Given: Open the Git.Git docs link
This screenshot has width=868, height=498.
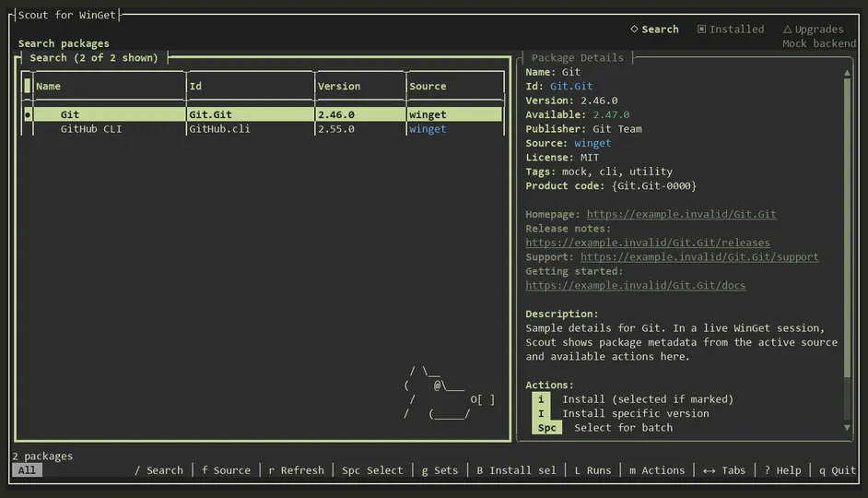Looking at the screenshot, I should pyautogui.click(x=635, y=286).
